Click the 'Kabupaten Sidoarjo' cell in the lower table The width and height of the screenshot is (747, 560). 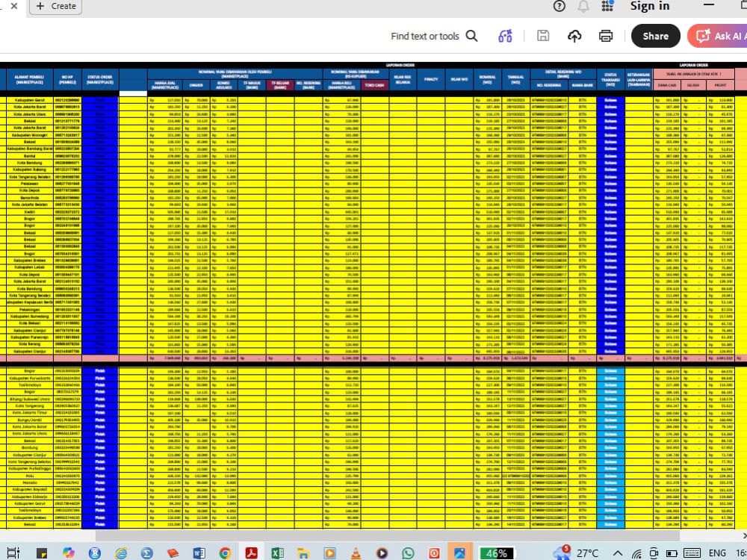click(30, 497)
